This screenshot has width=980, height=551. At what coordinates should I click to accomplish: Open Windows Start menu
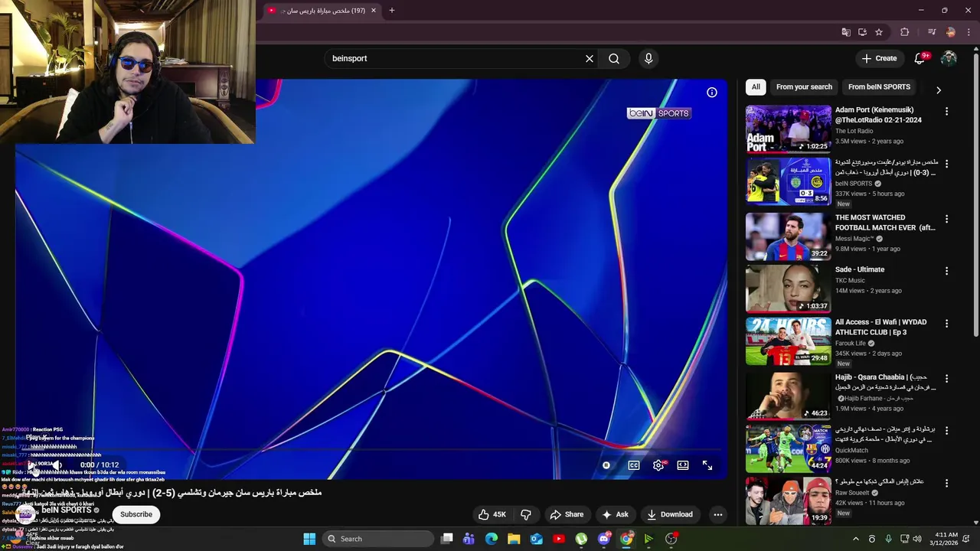tap(309, 539)
